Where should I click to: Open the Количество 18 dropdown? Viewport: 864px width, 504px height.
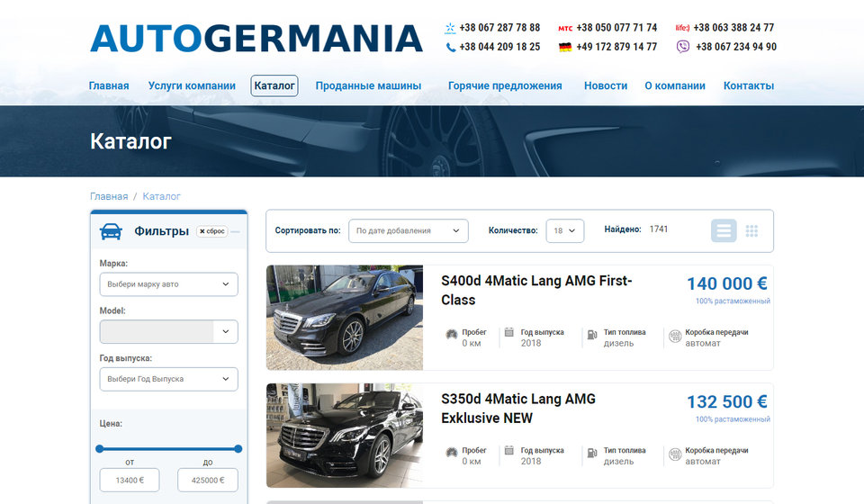coord(565,230)
